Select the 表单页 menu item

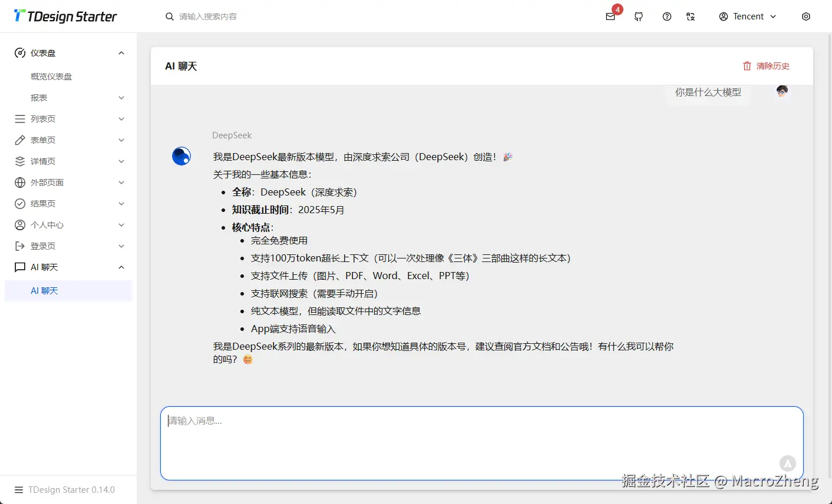(x=68, y=140)
